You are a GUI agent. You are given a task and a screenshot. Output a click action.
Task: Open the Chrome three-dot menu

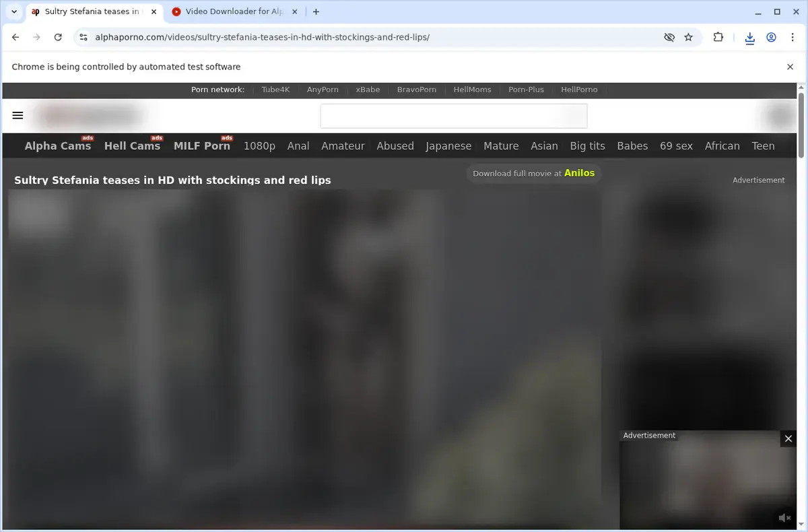pyautogui.click(x=793, y=38)
